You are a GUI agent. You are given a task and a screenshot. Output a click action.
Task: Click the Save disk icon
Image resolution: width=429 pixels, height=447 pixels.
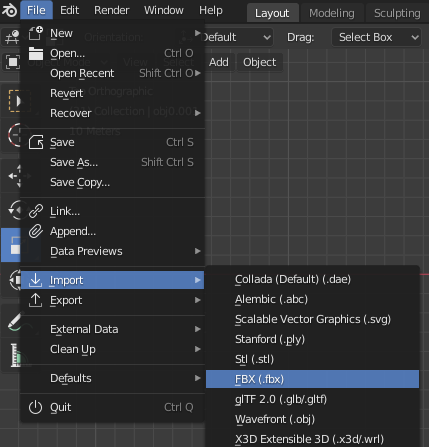tap(36, 142)
